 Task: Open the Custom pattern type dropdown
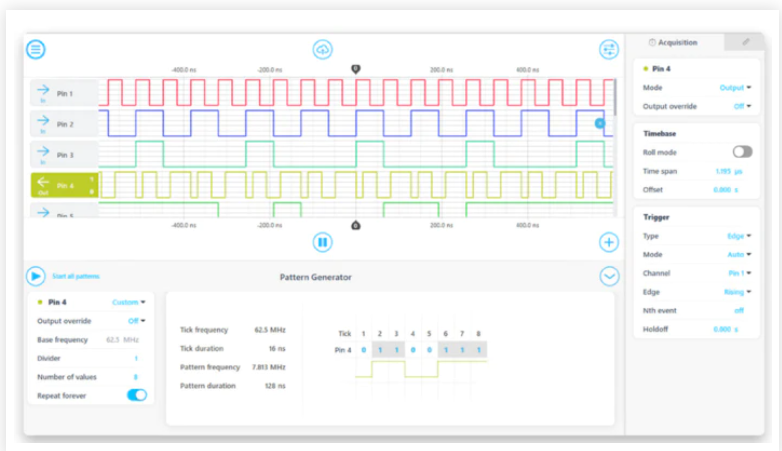(x=128, y=301)
